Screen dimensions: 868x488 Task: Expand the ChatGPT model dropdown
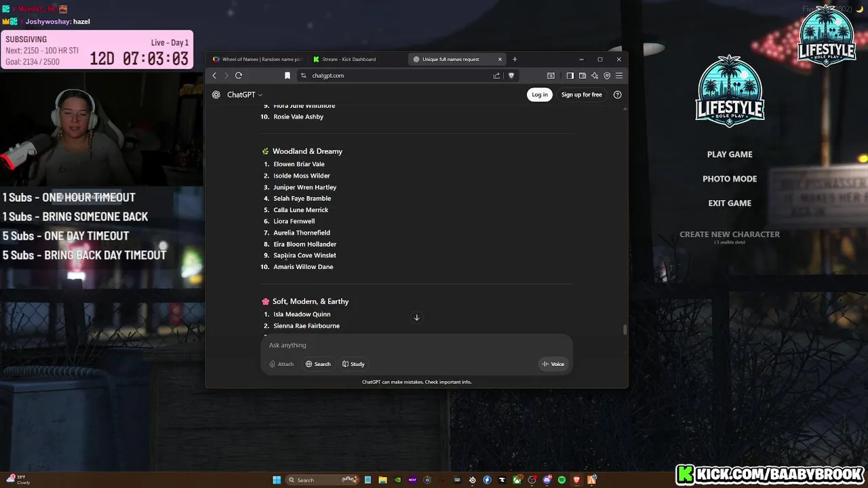click(245, 95)
